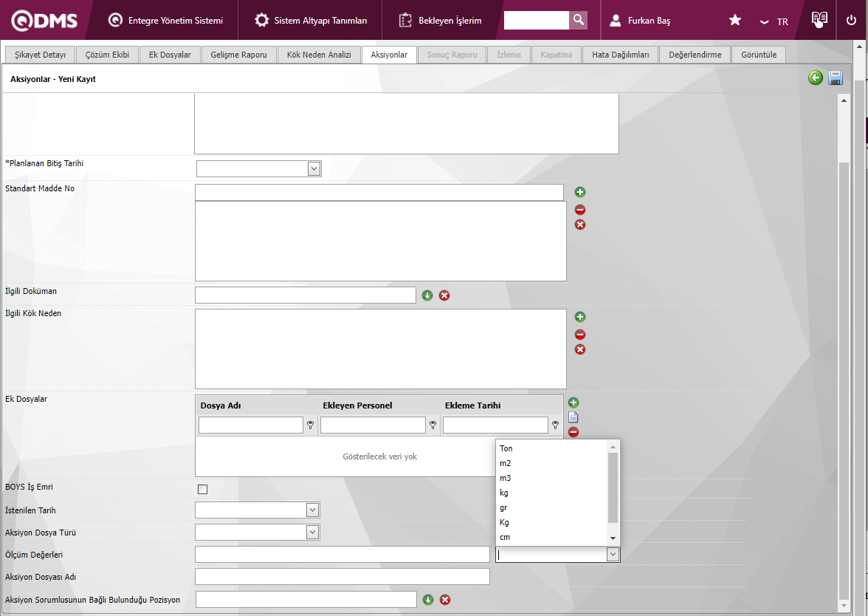
Task: Open the favorites star icon
Action: click(735, 20)
